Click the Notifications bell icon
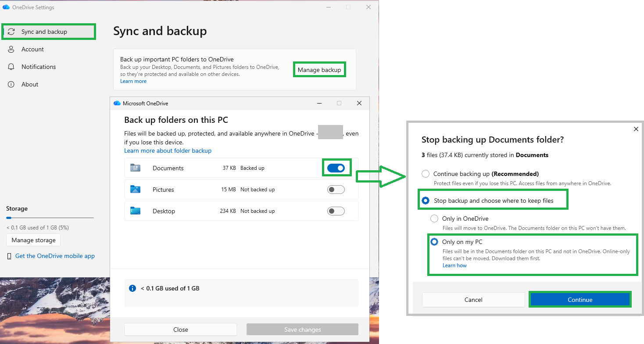Image resolution: width=644 pixels, height=344 pixels. [x=11, y=67]
